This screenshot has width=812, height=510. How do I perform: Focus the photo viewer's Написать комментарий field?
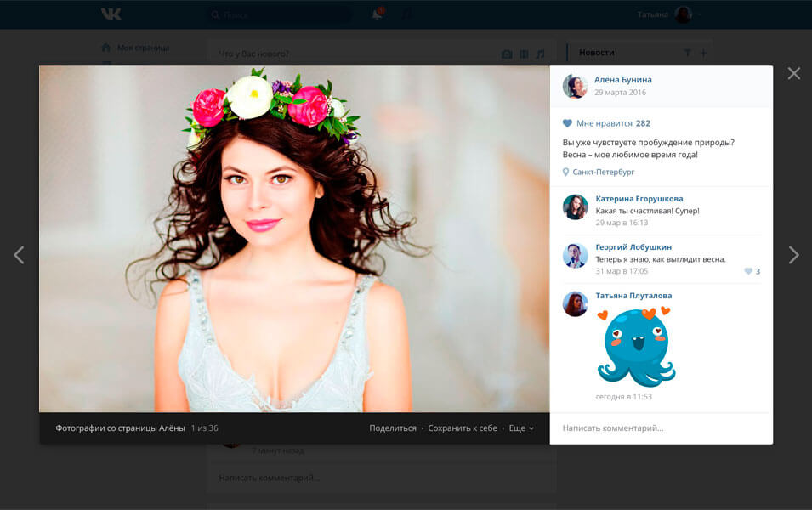[x=662, y=428]
